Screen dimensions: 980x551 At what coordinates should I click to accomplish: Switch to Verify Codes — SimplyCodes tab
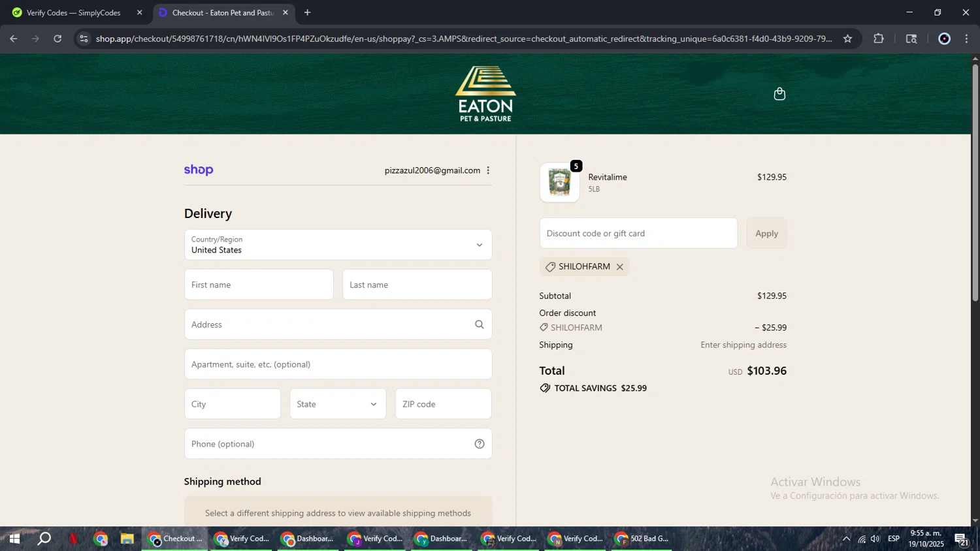pos(75,12)
